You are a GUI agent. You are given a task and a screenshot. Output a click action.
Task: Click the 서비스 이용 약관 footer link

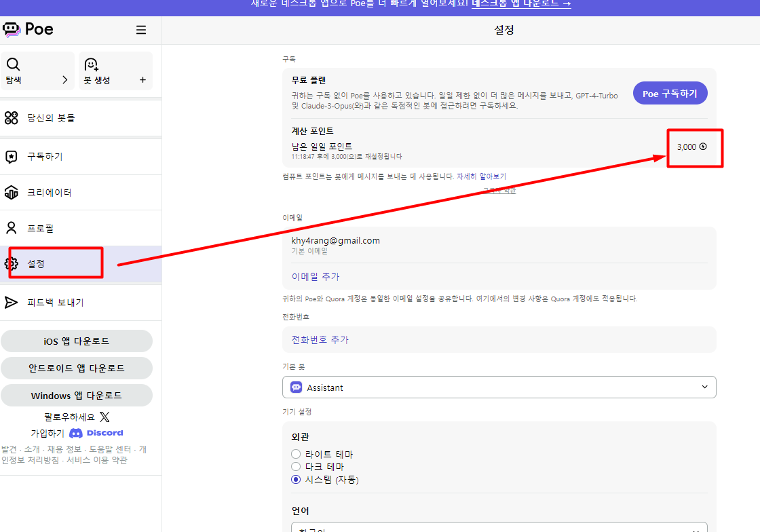(97, 460)
